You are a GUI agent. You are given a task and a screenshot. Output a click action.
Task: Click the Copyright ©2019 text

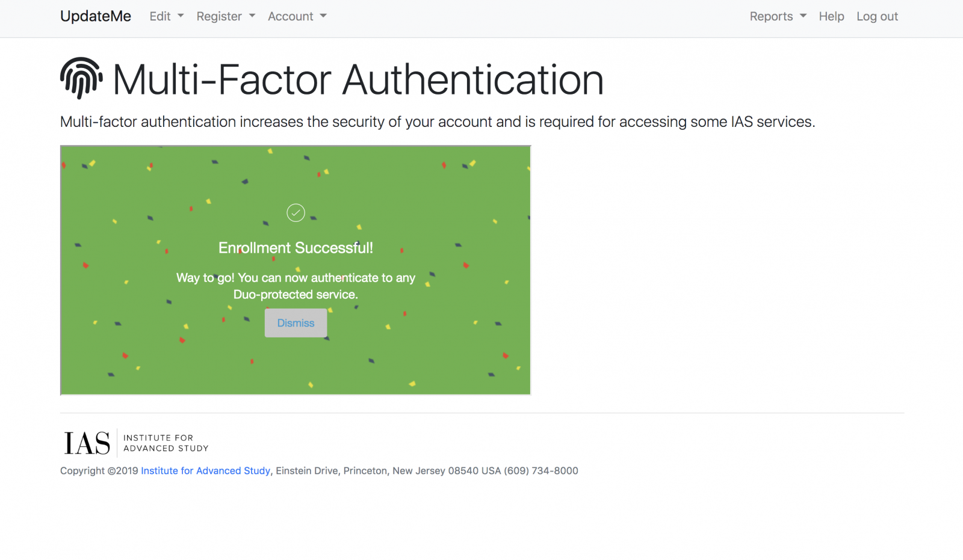pos(99,471)
